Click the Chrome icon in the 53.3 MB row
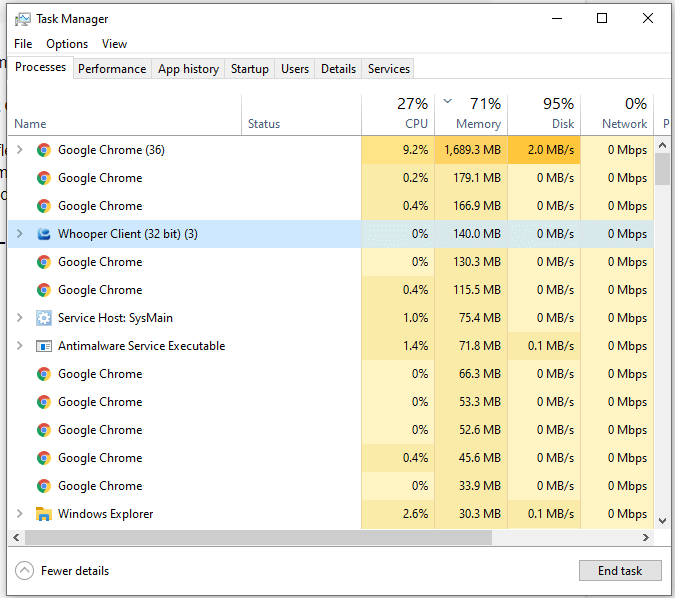675x598 pixels. [x=43, y=402]
